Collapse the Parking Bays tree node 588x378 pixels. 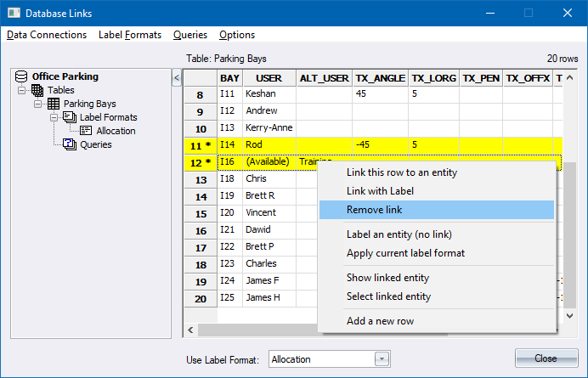(x=38, y=104)
